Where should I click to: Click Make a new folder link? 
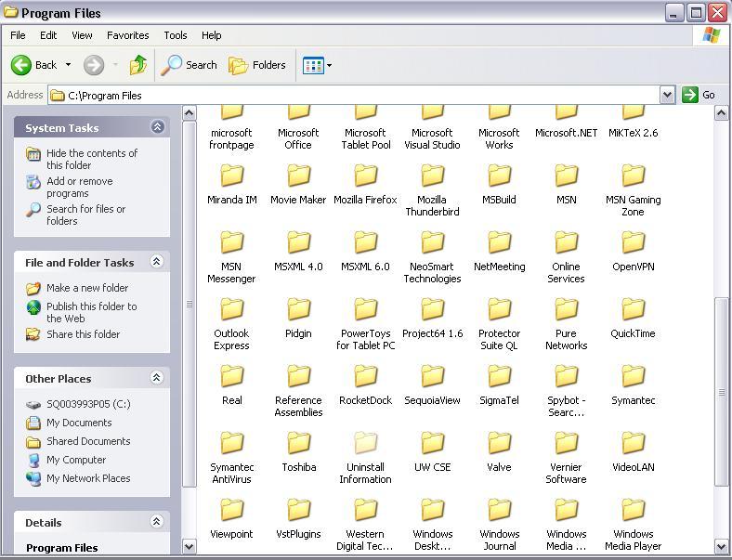tap(87, 288)
